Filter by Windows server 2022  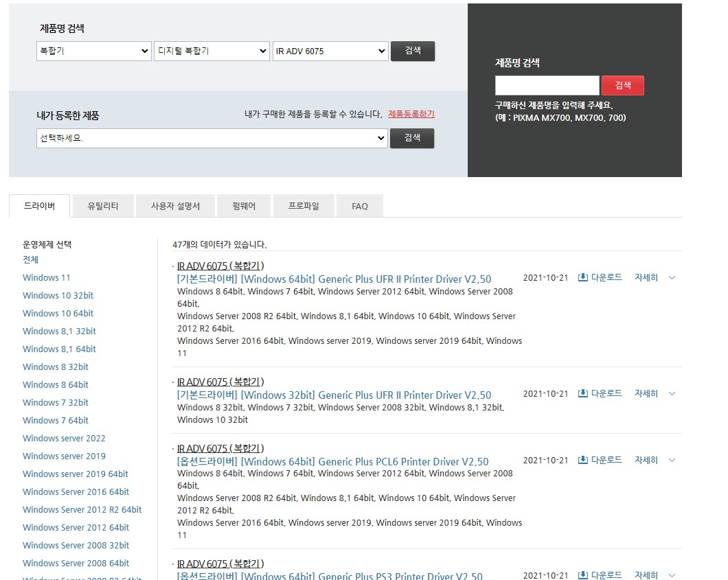pyautogui.click(x=64, y=439)
